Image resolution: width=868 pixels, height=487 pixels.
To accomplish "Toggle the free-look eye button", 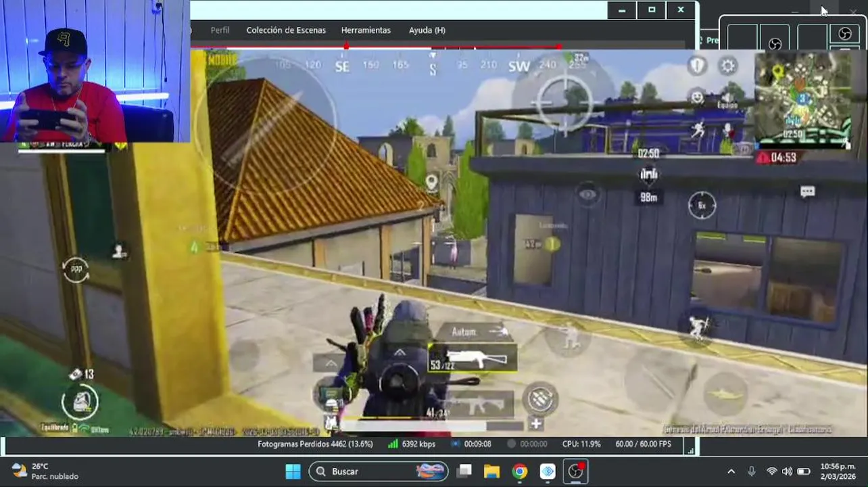I will click(588, 195).
